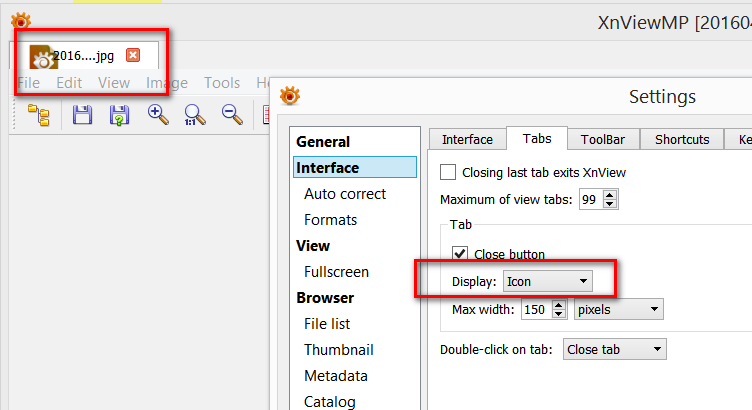Screen dimensions: 752x410
Task: Select Fullscreen in the settings category list
Action: [x=336, y=272]
